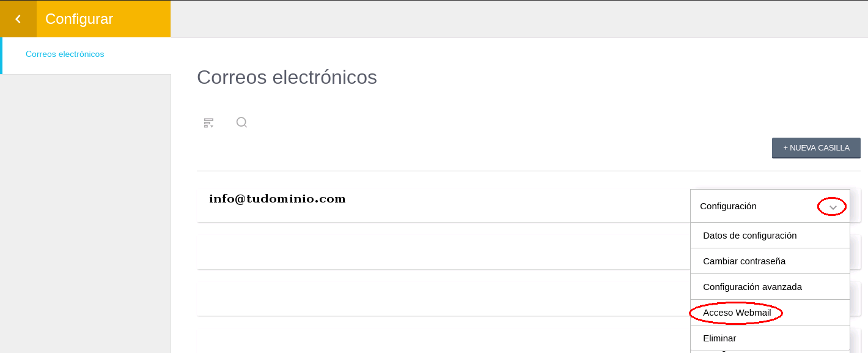Viewport: 868px width, 353px height.
Task: Select the empty row below info@tudominio.com
Action: [x=443, y=246]
